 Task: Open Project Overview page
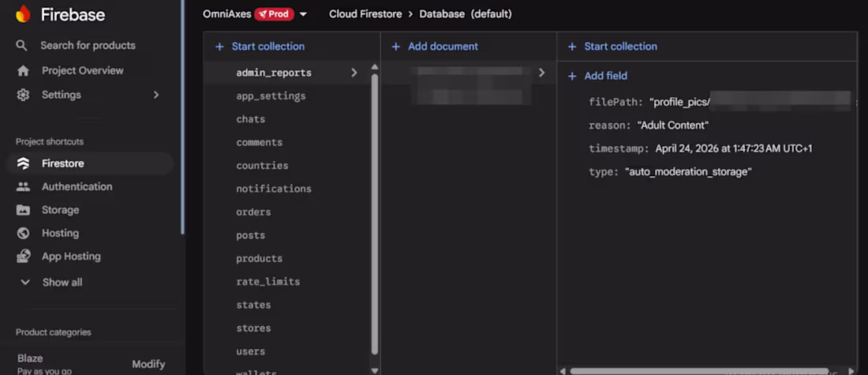point(83,71)
